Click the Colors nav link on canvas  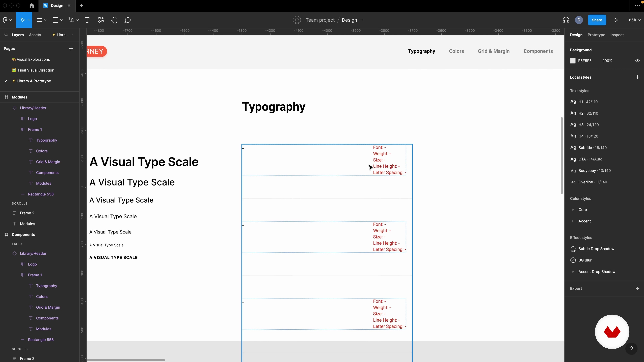point(456,51)
